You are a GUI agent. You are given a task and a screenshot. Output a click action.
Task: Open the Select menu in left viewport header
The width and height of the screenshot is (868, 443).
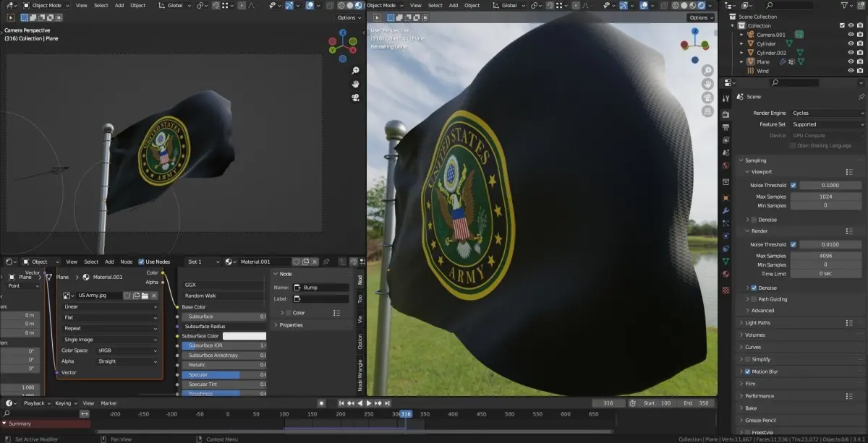[x=101, y=5]
